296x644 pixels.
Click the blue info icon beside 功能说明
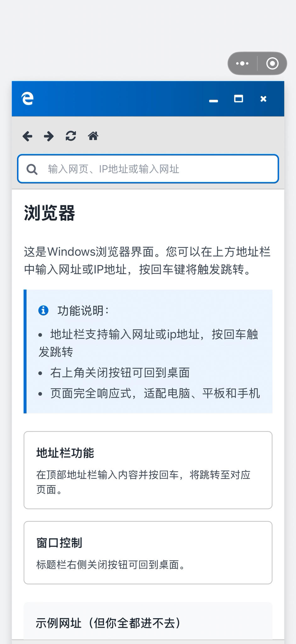coord(43,311)
